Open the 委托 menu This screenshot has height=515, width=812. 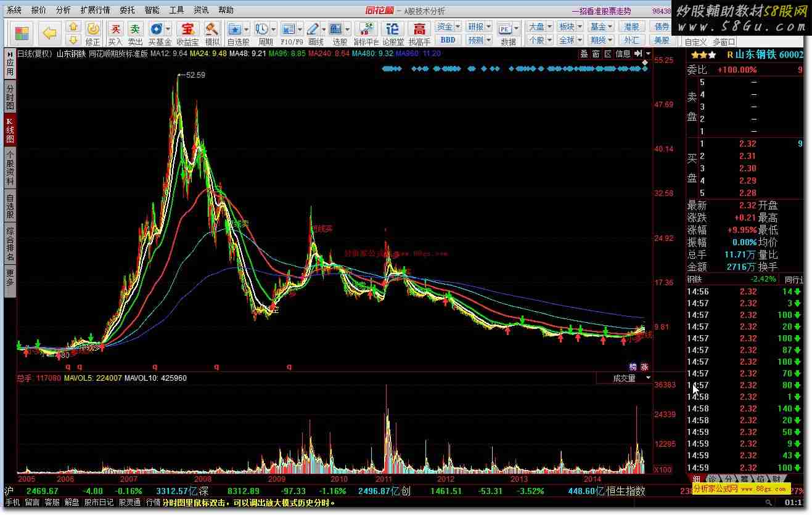[127, 10]
